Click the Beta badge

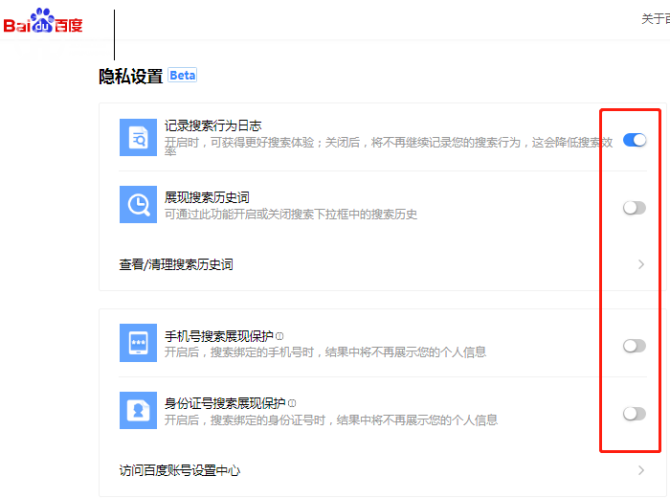click(182, 75)
